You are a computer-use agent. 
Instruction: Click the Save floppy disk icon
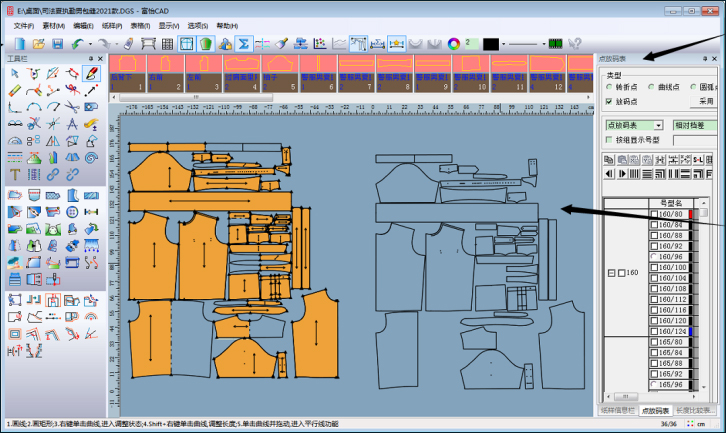[58, 44]
